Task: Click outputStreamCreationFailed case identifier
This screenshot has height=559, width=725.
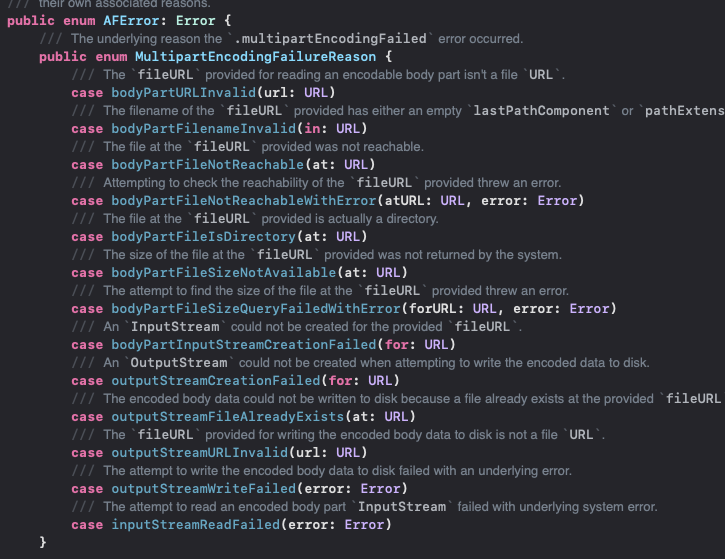Action: 215,381
